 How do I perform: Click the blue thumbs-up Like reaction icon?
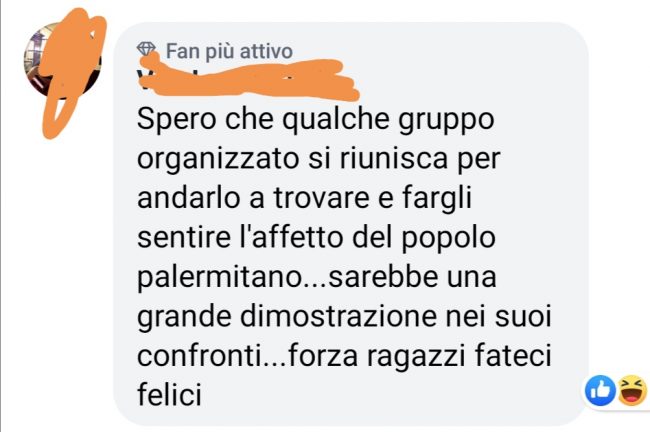600,390
